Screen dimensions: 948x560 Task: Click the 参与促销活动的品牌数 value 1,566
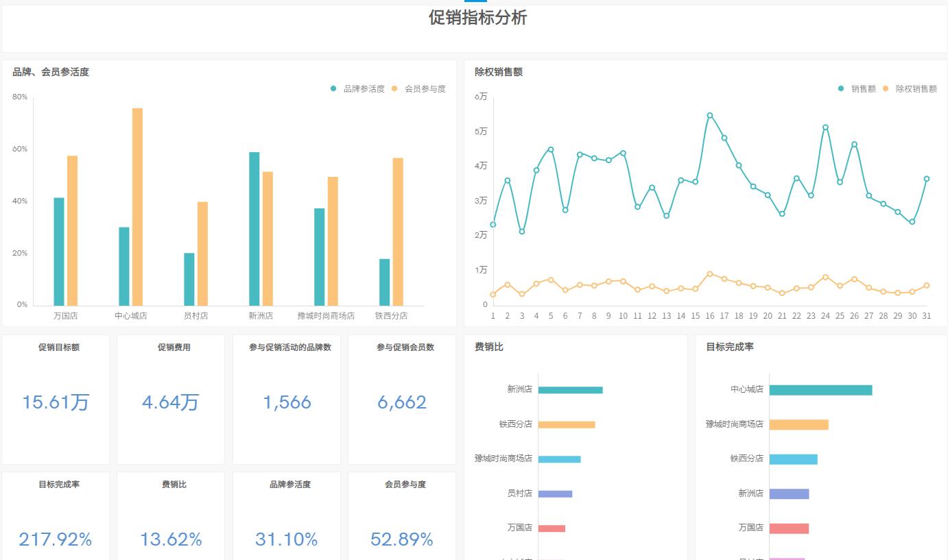tap(286, 402)
